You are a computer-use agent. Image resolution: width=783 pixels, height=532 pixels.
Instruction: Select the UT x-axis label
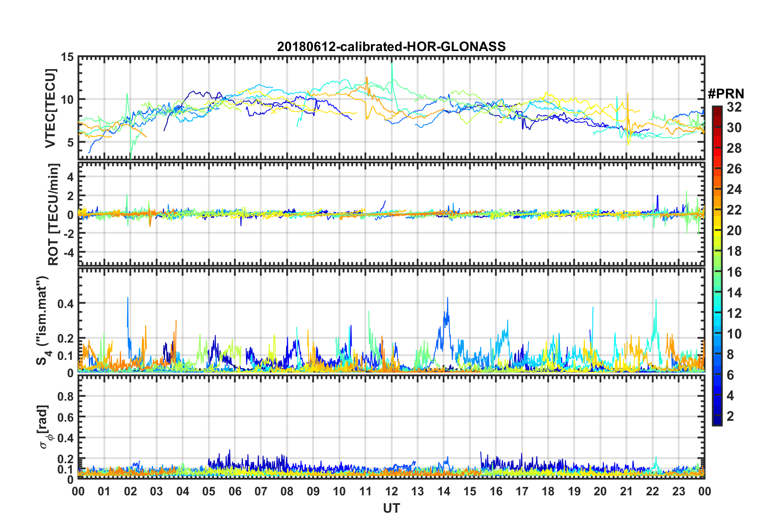[x=391, y=509]
